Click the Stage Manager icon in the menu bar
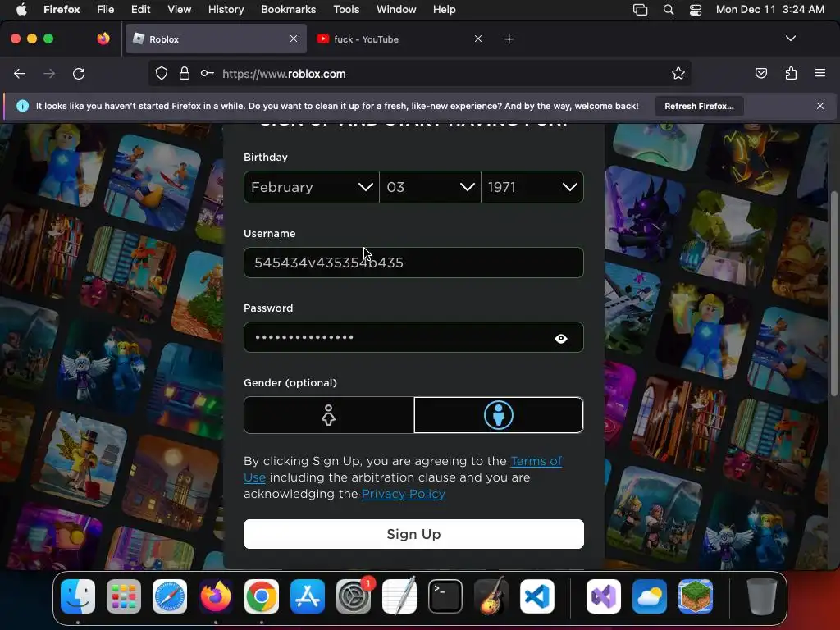The width and height of the screenshot is (840, 630). point(640,10)
